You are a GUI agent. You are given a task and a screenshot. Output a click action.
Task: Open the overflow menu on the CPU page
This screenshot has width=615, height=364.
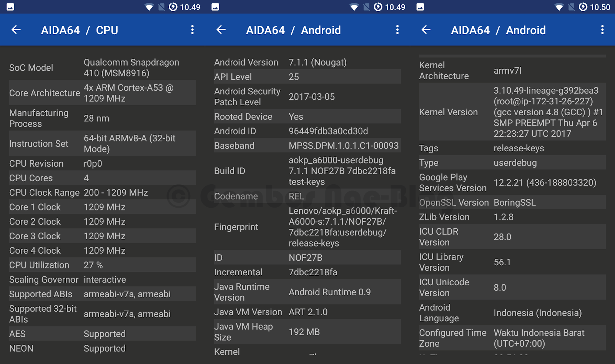[x=192, y=30]
